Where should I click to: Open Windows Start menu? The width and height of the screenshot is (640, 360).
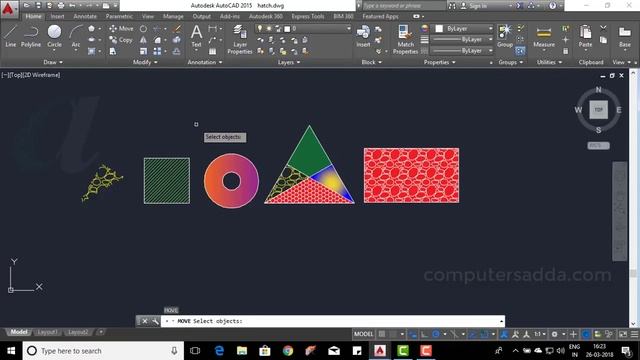(x=11, y=351)
